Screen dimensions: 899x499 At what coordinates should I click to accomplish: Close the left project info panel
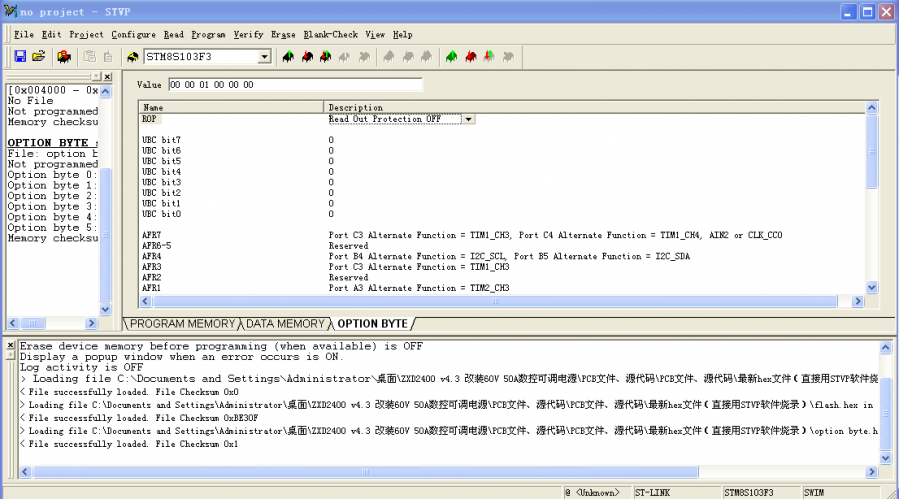point(108,77)
